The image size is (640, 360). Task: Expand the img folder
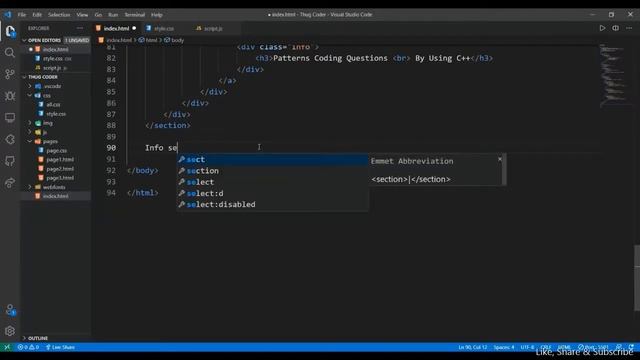(30, 123)
